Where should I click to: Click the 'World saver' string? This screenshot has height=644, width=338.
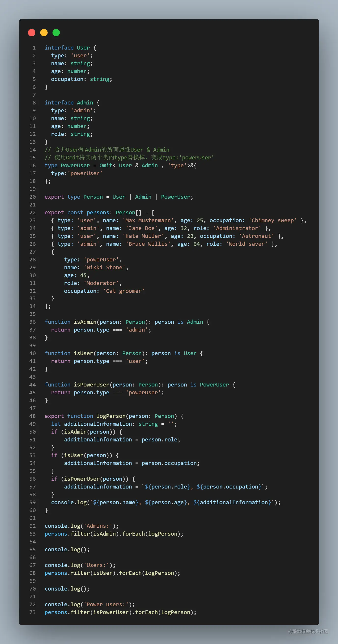[x=247, y=244]
